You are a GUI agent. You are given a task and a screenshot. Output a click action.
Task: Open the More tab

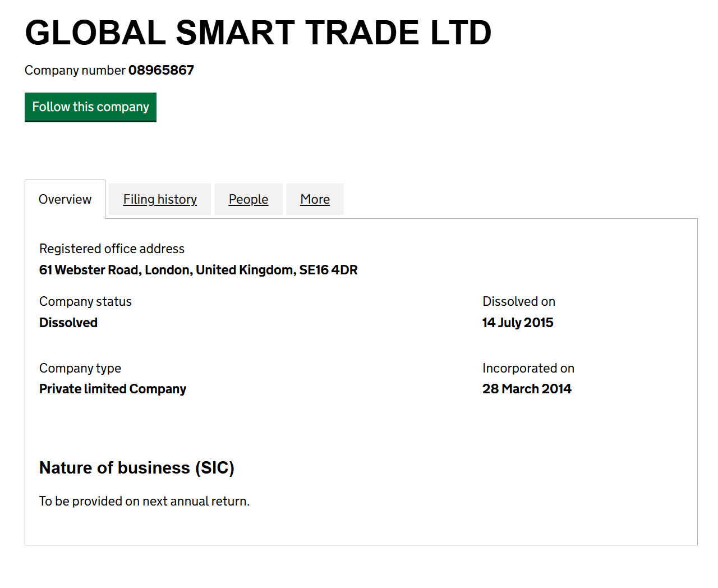(315, 199)
